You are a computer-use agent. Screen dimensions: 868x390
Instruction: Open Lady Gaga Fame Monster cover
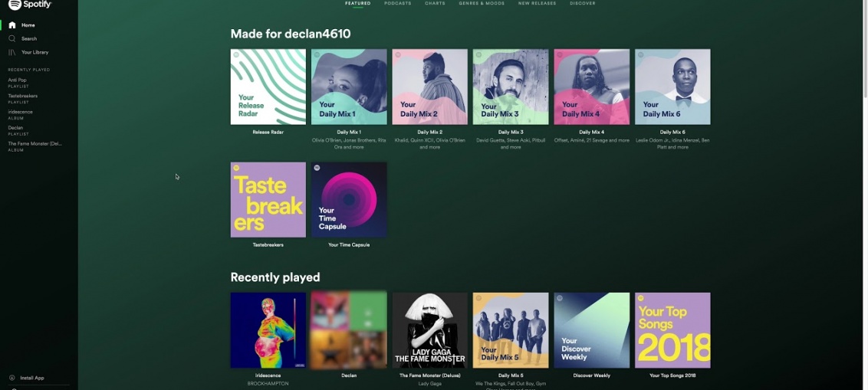[x=429, y=330]
